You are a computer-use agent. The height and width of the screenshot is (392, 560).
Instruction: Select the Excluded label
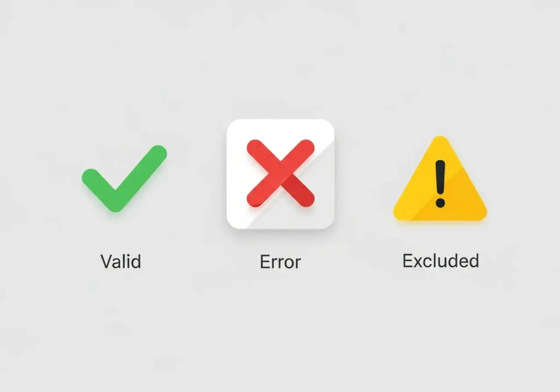coord(441,261)
